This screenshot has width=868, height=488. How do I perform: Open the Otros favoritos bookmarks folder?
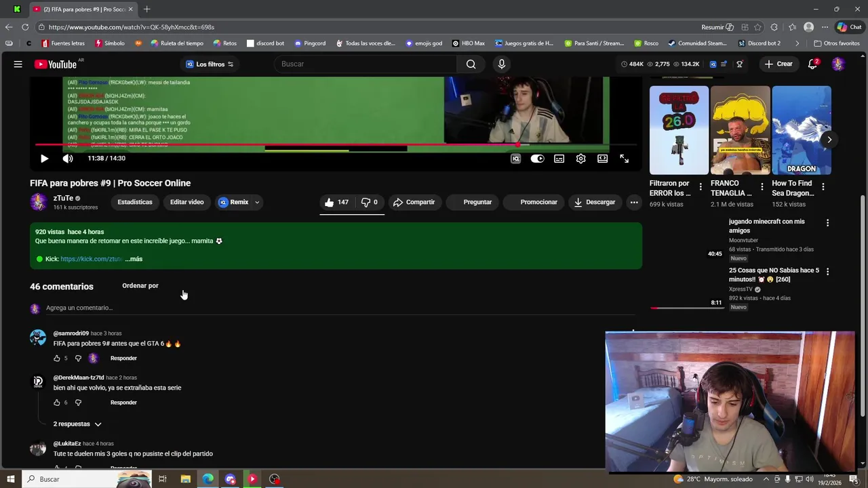837,43
